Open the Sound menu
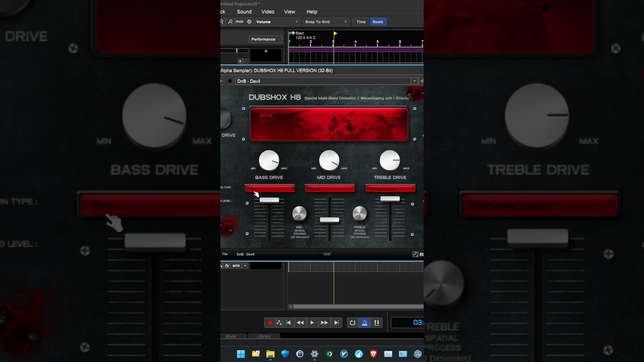This screenshot has height=362, width=644. (x=244, y=12)
